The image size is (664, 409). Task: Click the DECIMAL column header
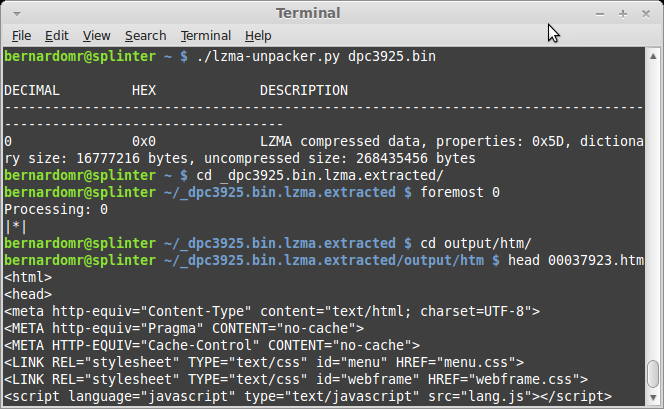point(32,91)
